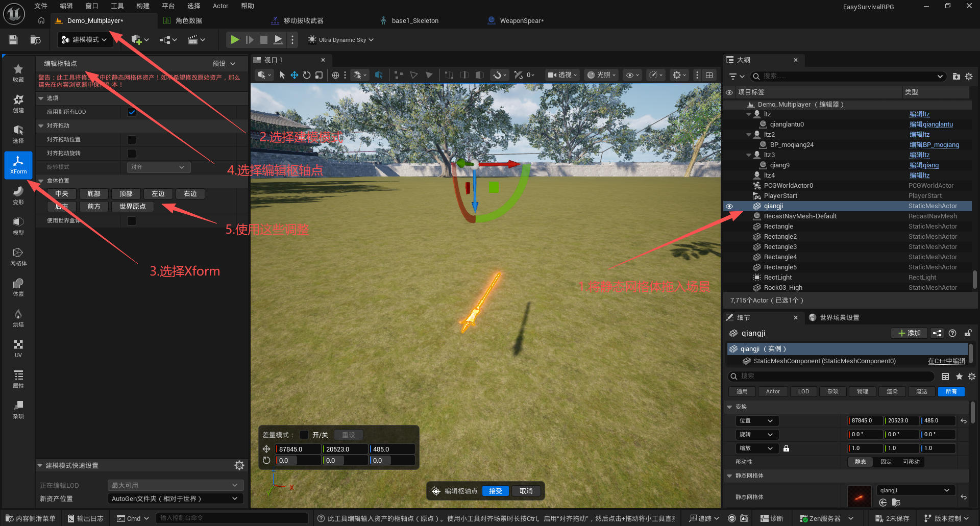Open the 收藏 (Favorites) modeling category
The image size is (980, 526).
pyautogui.click(x=18, y=73)
